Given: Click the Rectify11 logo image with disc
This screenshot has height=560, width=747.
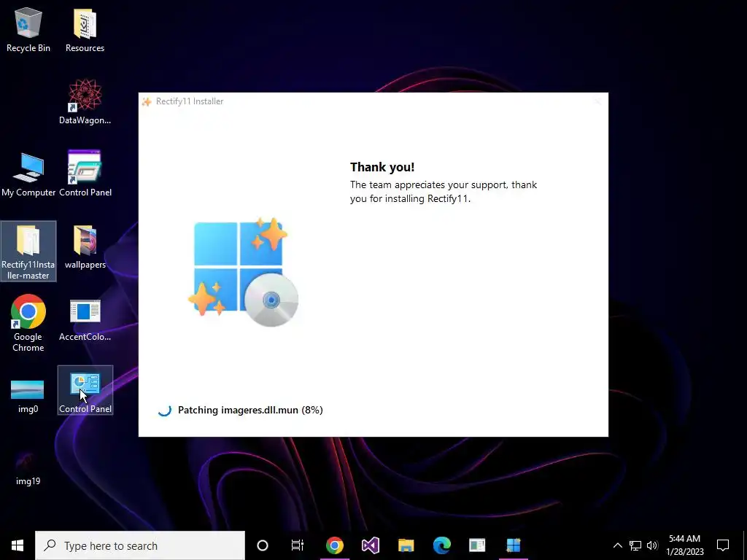Looking at the screenshot, I should (243, 272).
